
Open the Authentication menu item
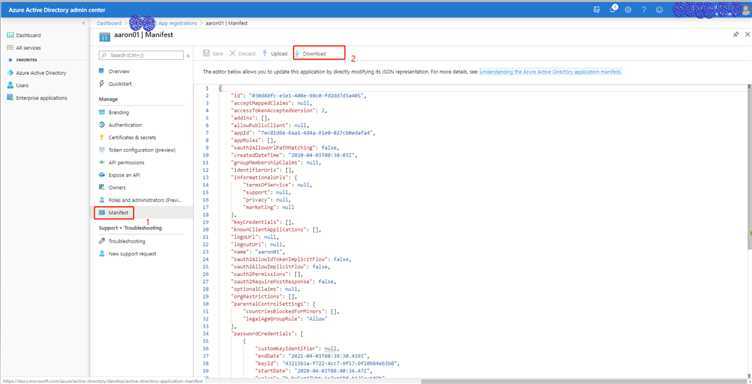[120, 125]
